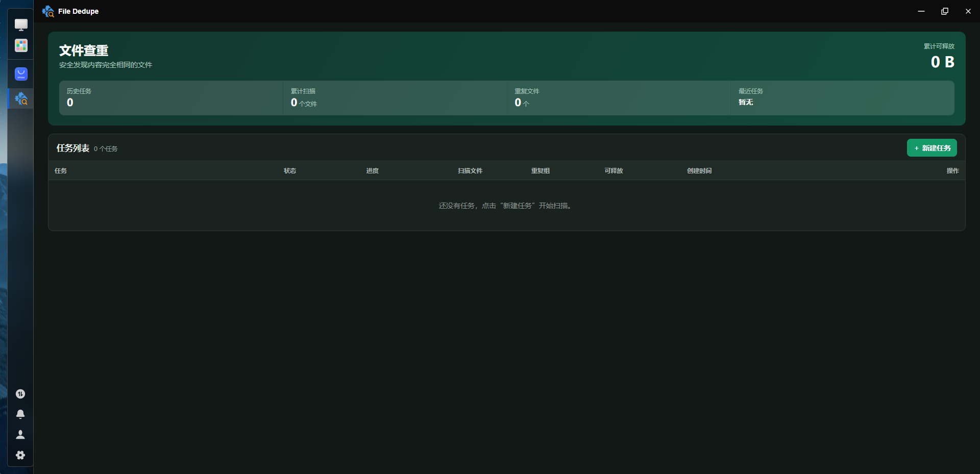Viewport: 980px width, 474px height.
Task: Open the desktop monitor icon in sidebar
Action: (21, 24)
